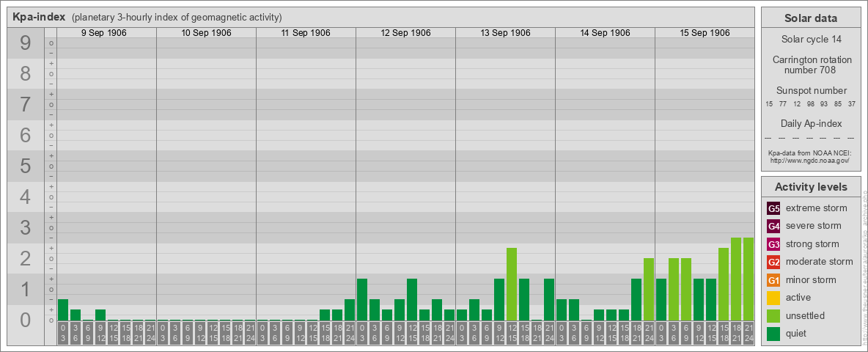
Task: Click the 'Solar data' panel header
Action: click(811, 18)
